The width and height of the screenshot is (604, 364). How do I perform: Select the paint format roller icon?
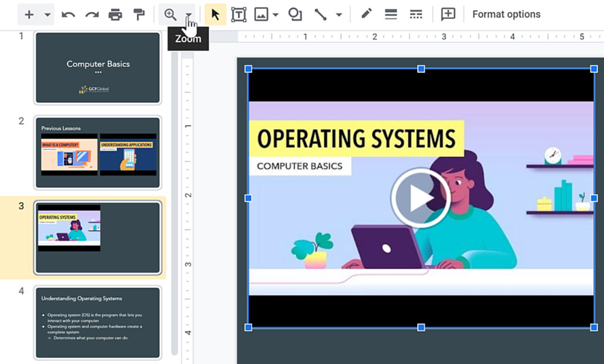(139, 15)
